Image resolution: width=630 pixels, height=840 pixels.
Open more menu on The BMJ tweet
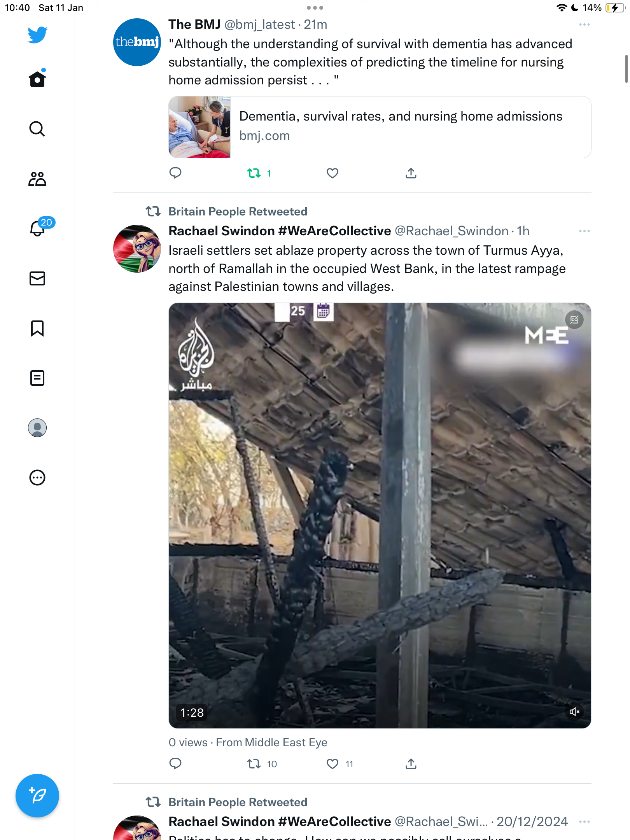tap(584, 24)
